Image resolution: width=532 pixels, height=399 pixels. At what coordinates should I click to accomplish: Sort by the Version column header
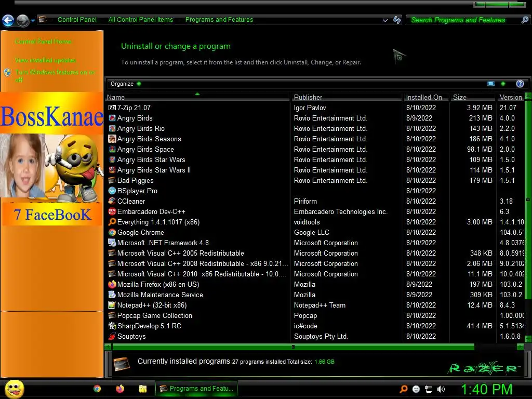[511, 97]
